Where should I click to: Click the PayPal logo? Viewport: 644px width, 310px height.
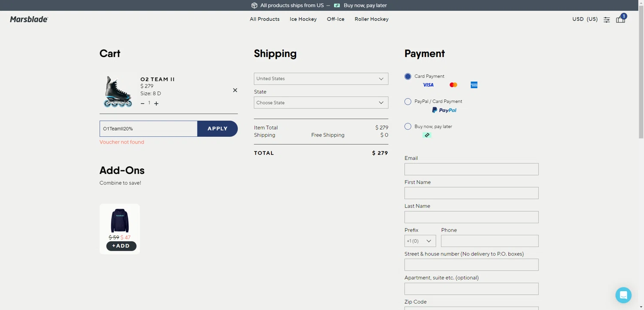click(444, 110)
